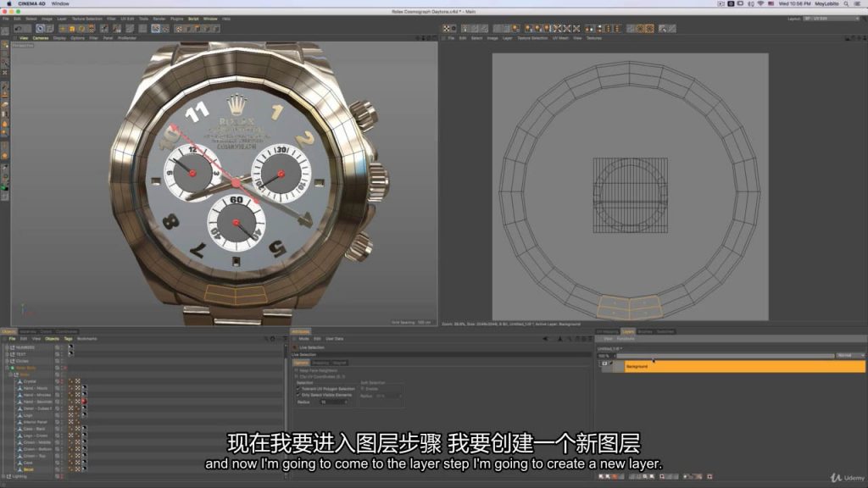Open Notification Center from the menu bar

[858, 4]
